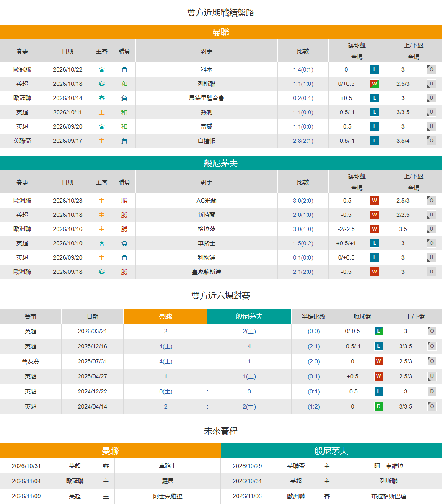Click the green D handicap badge in the 2024/04/14 row
442x504 pixels.
(379, 406)
